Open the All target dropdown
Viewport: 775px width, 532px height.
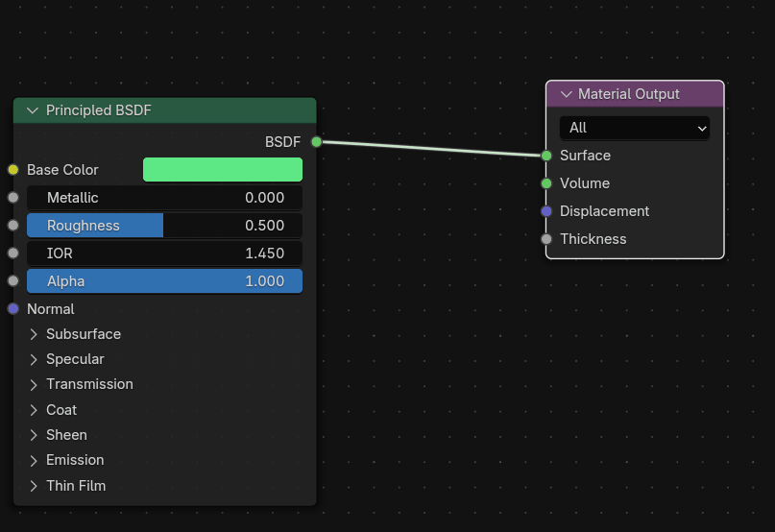click(635, 128)
